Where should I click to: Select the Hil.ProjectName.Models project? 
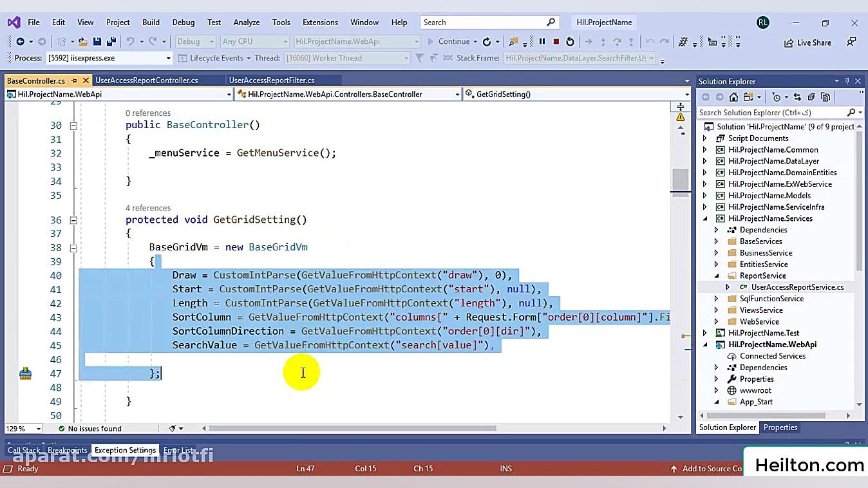[769, 196]
